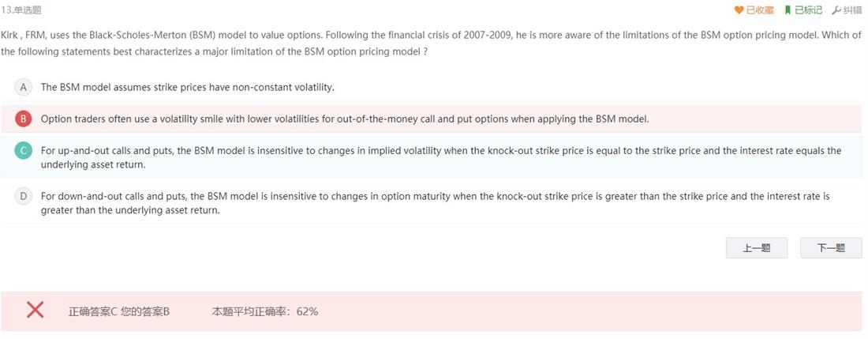
Task: Click the 已收藏 favorited label
Action: tap(760, 10)
